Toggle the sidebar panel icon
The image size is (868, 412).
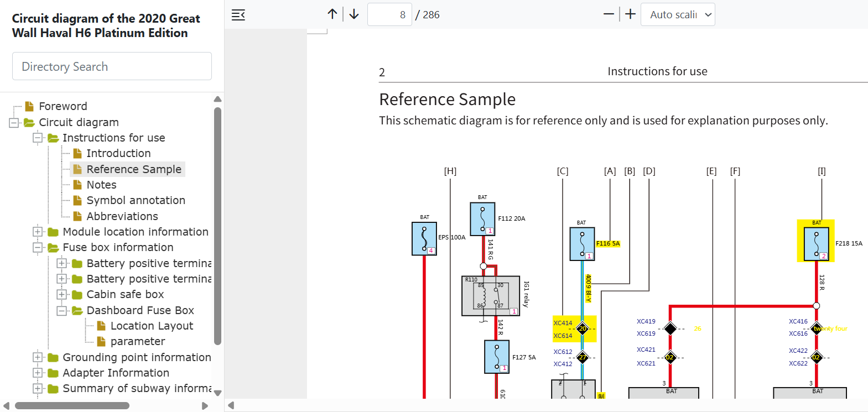click(238, 15)
